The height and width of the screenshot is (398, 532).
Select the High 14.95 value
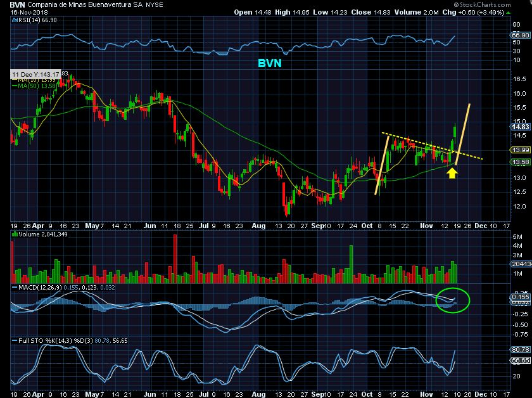292,12
